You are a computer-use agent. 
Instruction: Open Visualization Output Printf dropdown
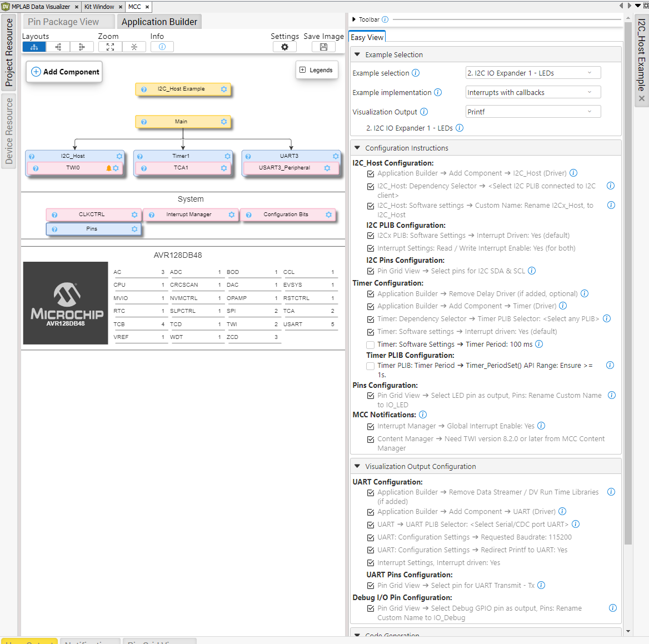click(533, 112)
